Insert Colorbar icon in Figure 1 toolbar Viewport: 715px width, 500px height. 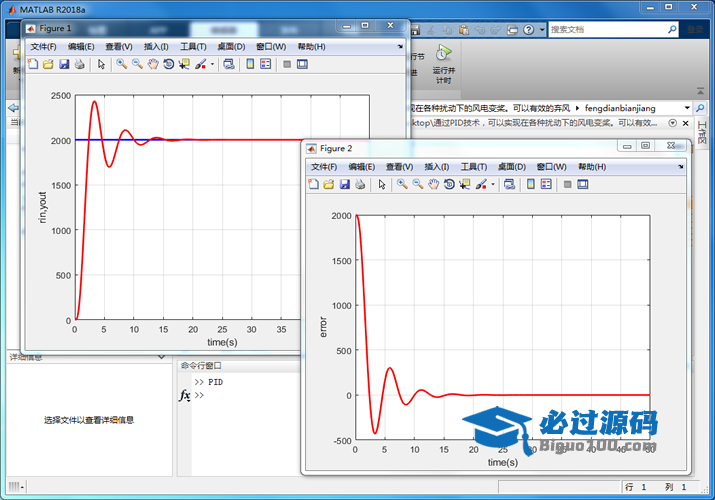[250, 64]
